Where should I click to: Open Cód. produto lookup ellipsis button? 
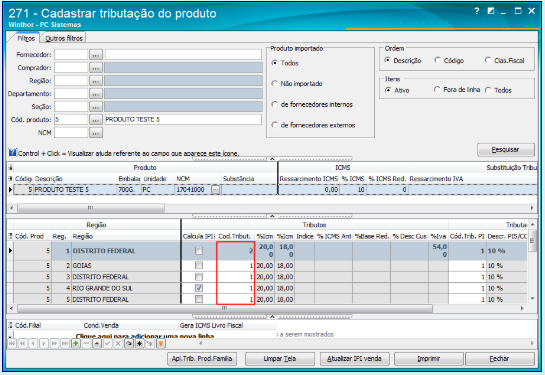[96, 120]
